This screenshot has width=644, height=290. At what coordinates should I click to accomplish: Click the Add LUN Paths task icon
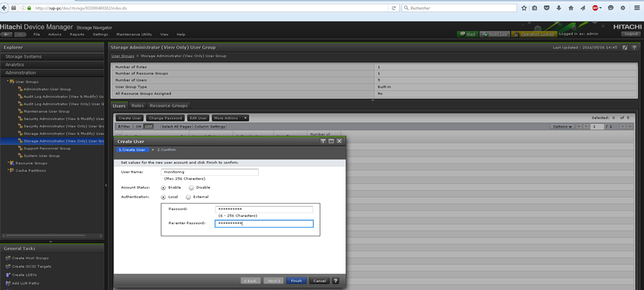8,283
